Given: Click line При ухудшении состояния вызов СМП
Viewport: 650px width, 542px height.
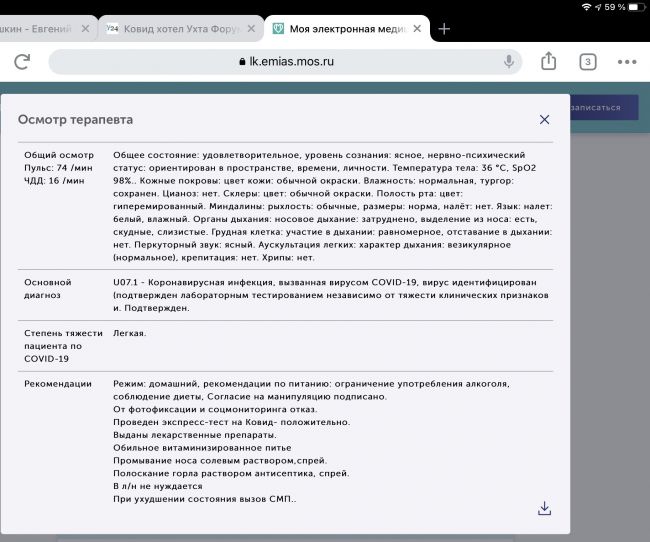Looking at the screenshot, I should click(205, 499).
